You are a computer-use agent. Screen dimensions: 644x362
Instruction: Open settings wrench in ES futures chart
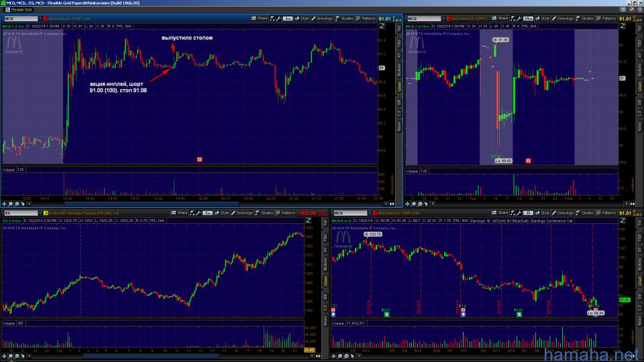(199, 213)
